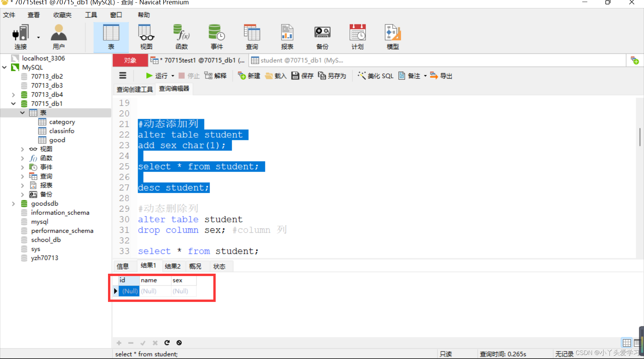Open the Connection toolbar button

20,37
